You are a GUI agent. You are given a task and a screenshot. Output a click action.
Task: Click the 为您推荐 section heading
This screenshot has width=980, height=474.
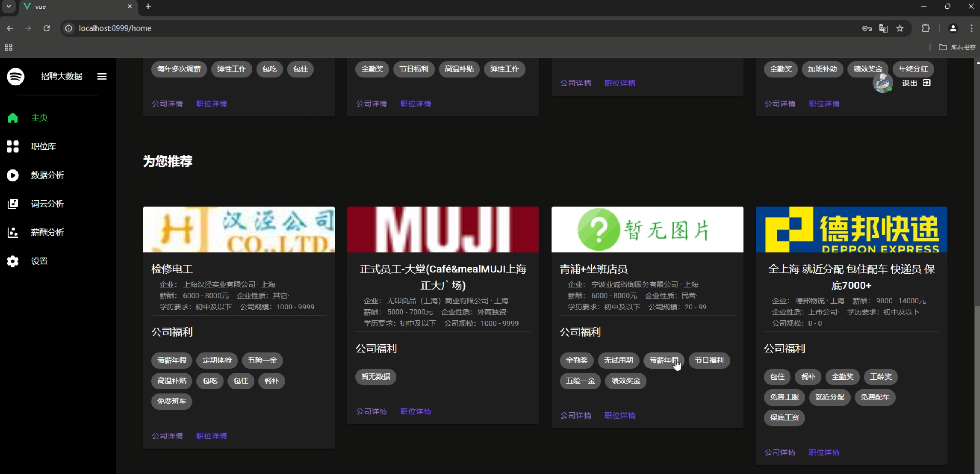click(x=168, y=161)
